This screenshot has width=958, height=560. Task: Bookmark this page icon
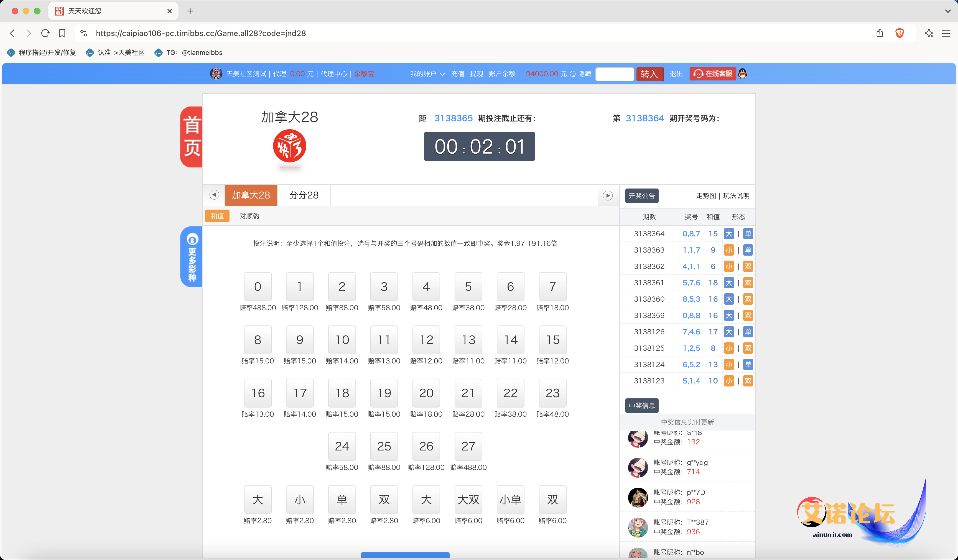click(62, 33)
